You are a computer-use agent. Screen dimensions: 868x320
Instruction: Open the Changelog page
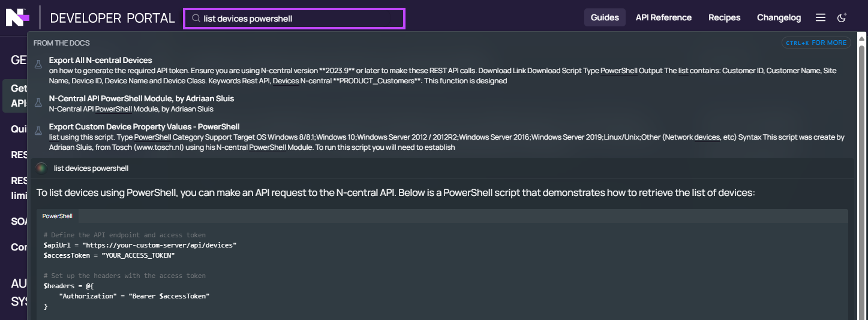pyautogui.click(x=779, y=17)
